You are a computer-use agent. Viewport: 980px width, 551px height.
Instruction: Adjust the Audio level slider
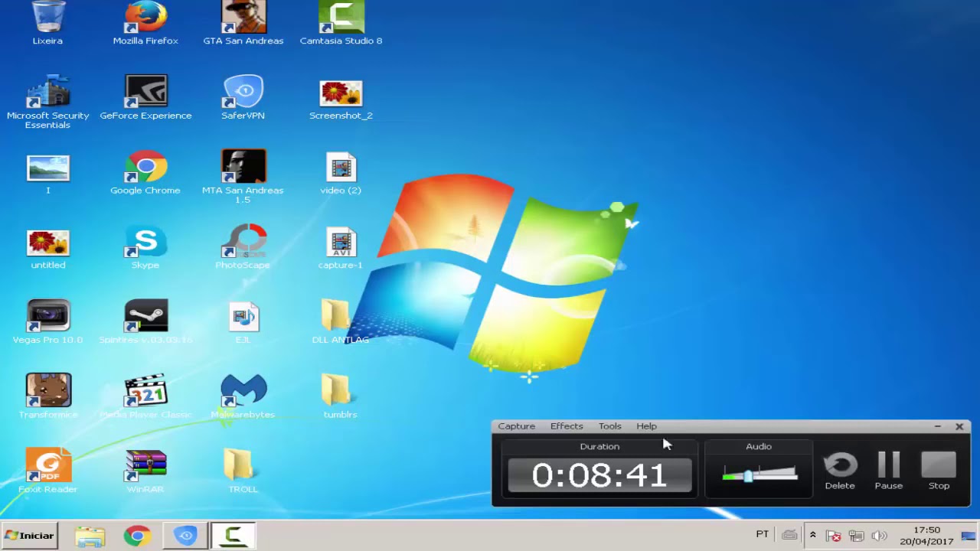click(748, 475)
